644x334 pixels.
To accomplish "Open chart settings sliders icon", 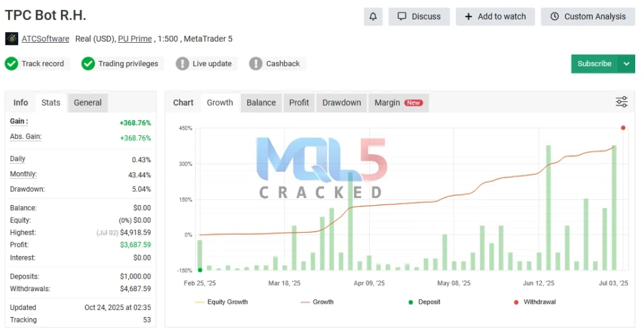I will 621,102.
